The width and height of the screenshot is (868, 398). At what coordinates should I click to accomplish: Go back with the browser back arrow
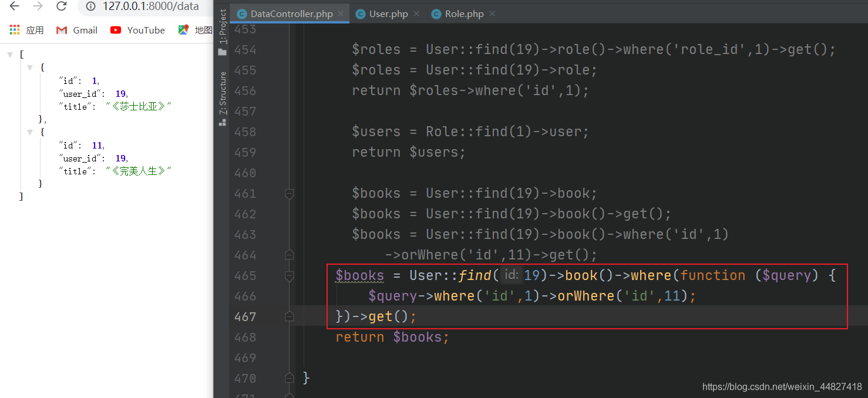point(14,6)
